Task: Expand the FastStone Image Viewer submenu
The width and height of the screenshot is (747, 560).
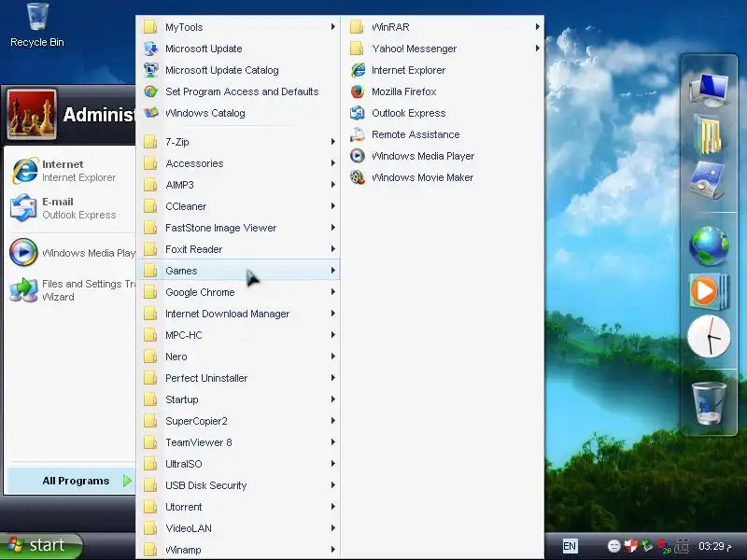Action: click(x=238, y=228)
